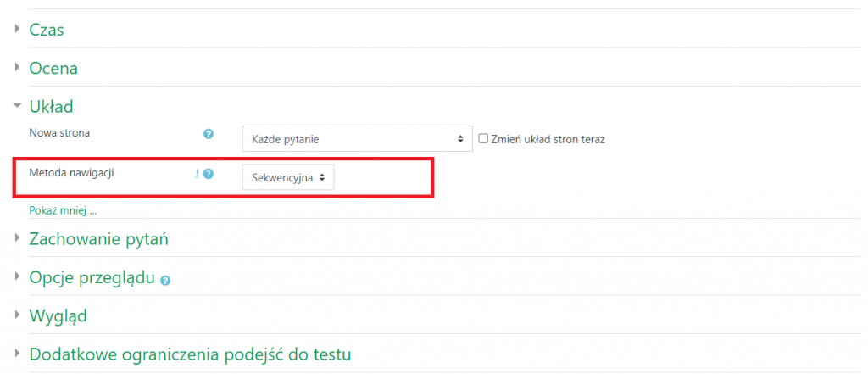This screenshot has width=868, height=374.
Task: Expand Dodatkowe ograniczenia section via its arrow
Action: [18, 353]
